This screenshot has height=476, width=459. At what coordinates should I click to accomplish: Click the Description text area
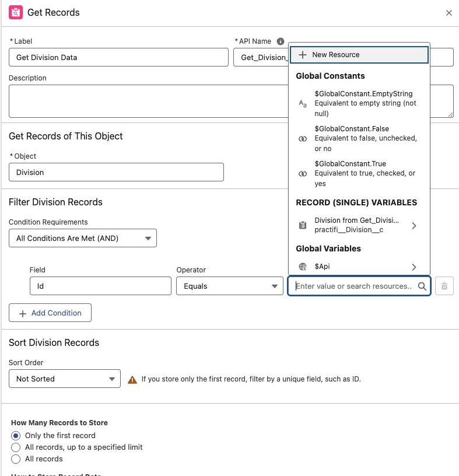pos(231,101)
